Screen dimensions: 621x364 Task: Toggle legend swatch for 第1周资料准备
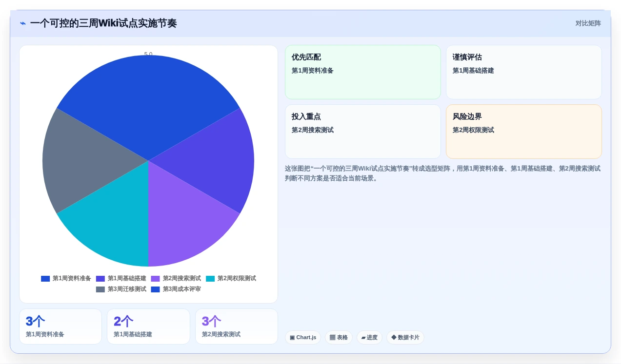[45, 279]
